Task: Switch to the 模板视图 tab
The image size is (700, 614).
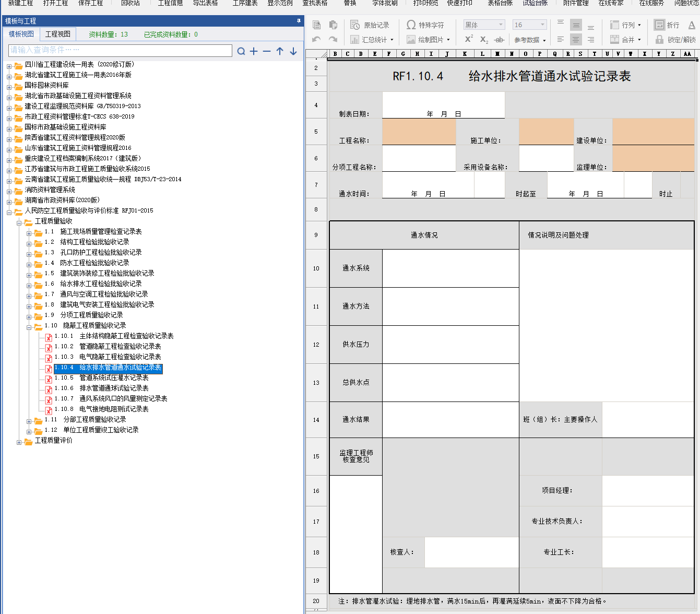Action: click(21, 34)
